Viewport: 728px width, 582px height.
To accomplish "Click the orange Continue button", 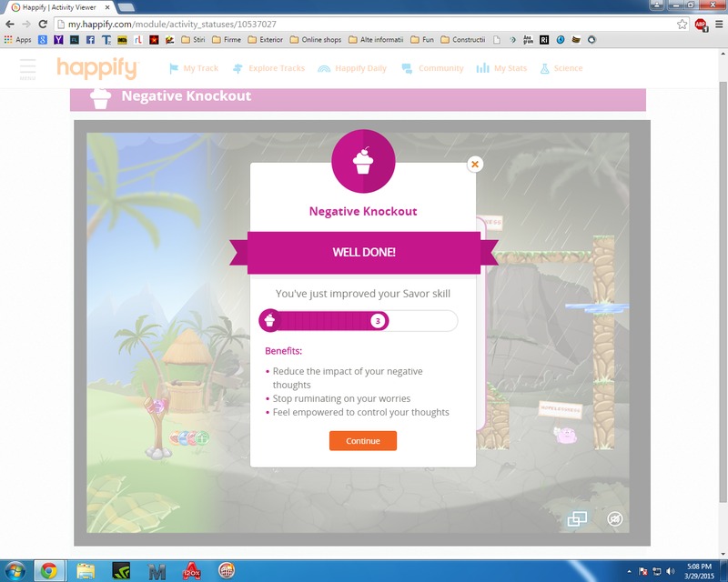I will tap(363, 441).
